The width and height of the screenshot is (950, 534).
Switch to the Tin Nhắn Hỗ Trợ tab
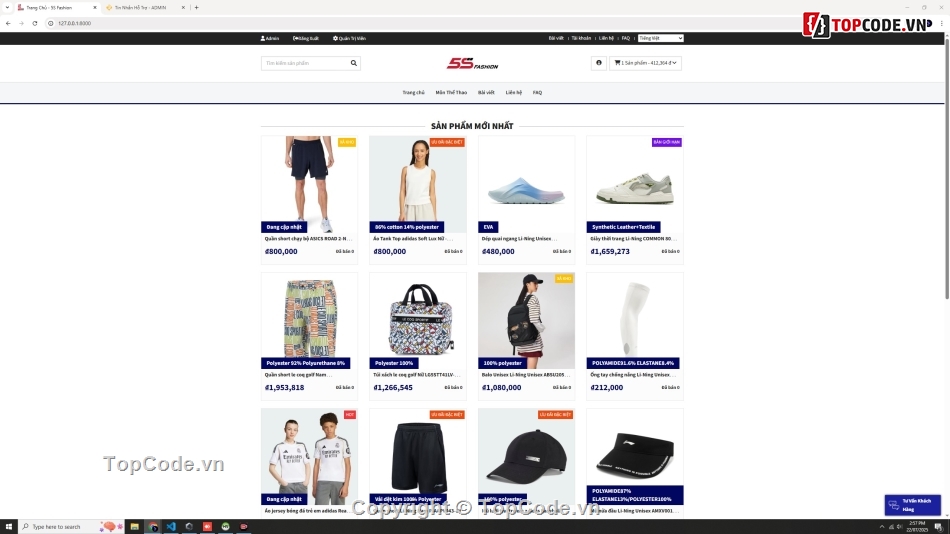[x=145, y=7]
